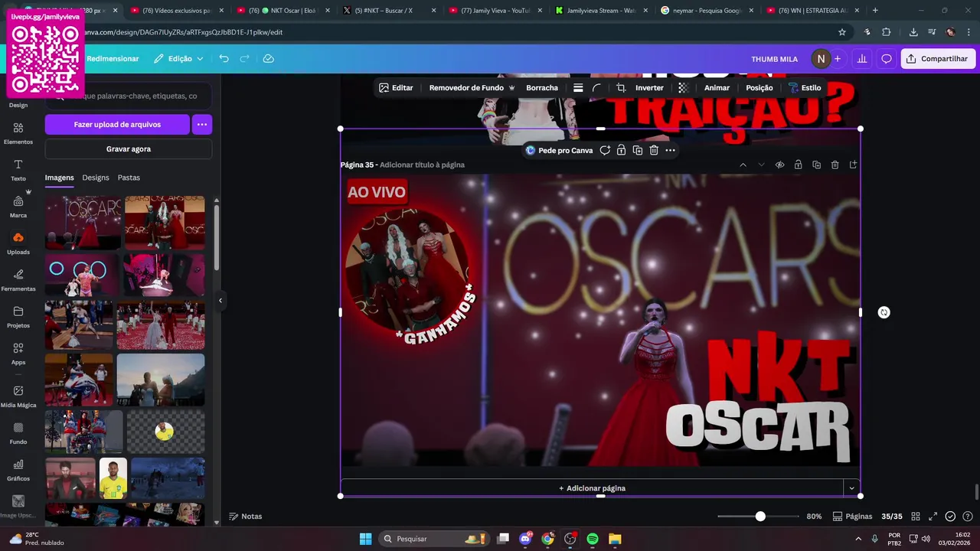
Task: Collapse the side panel arrow
Action: coord(220,301)
